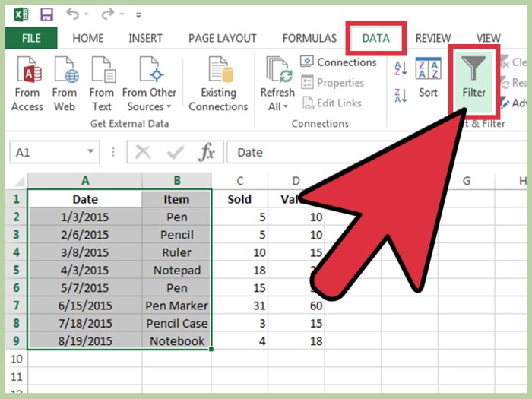The image size is (532, 399).
Task: Select Sold value 18 cell
Action: coord(240,270)
